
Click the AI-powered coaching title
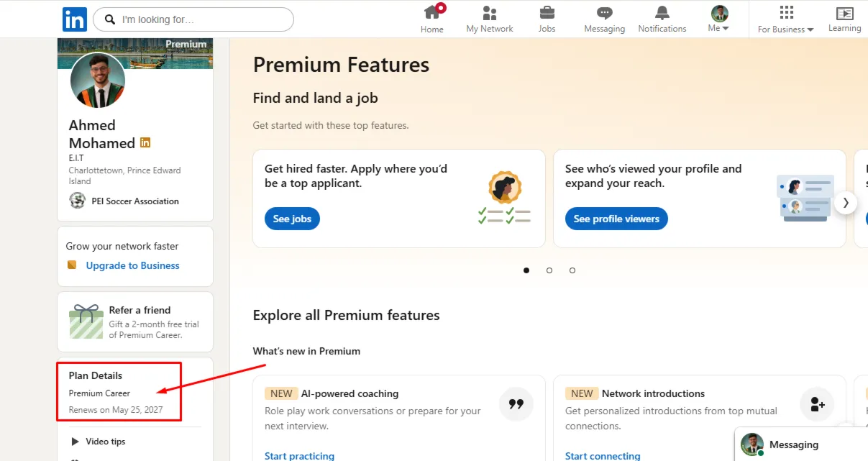[x=350, y=393]
